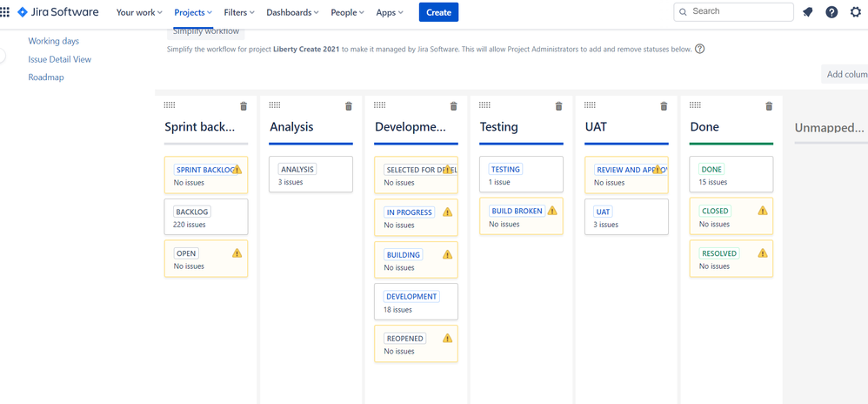Click the sidebar collapse handle at left edge

click(3, 56)
